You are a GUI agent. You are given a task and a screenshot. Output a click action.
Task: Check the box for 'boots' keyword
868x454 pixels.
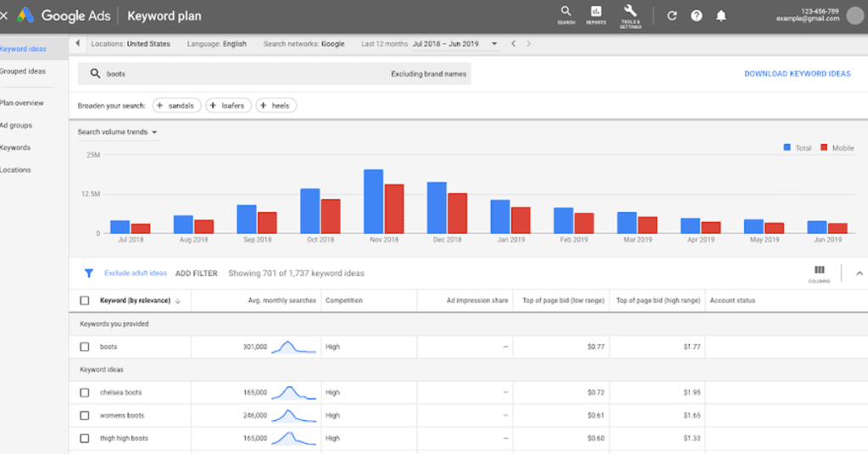[x=84, y=346]
